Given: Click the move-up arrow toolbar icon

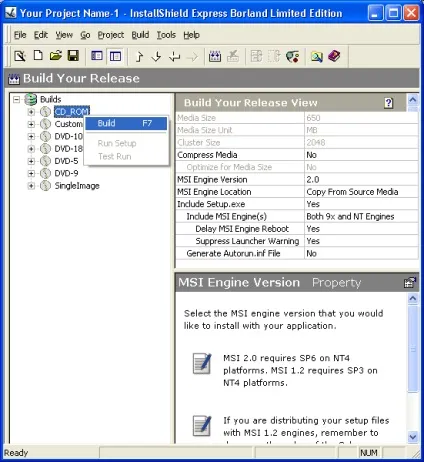Looking at the screenshot, I should [139, 56].
